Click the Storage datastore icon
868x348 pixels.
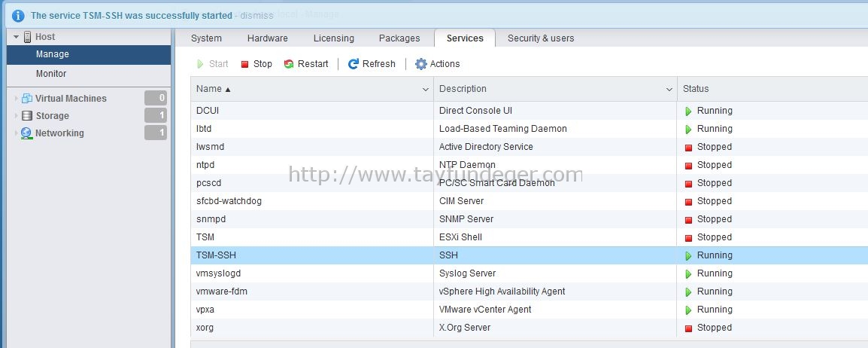26,116
